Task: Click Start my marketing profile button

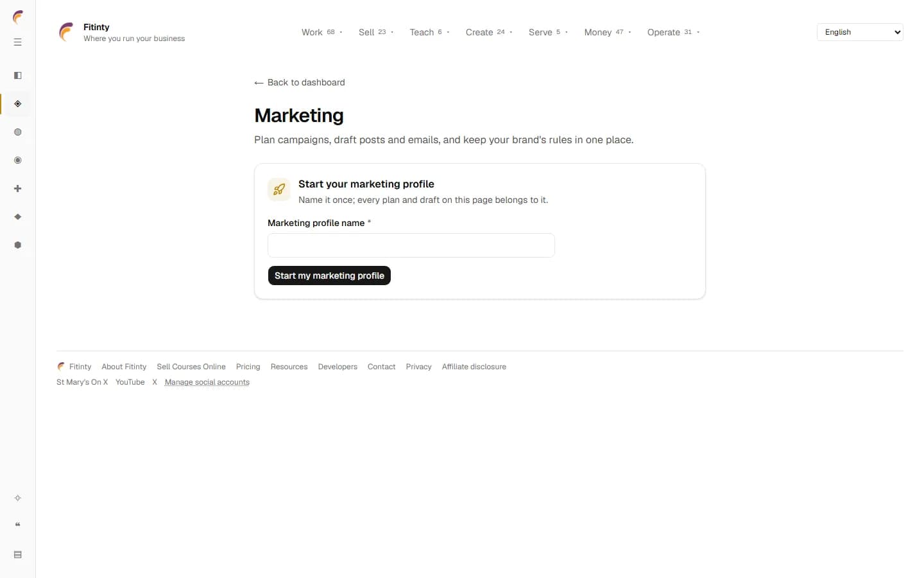Action: [329, 276]
